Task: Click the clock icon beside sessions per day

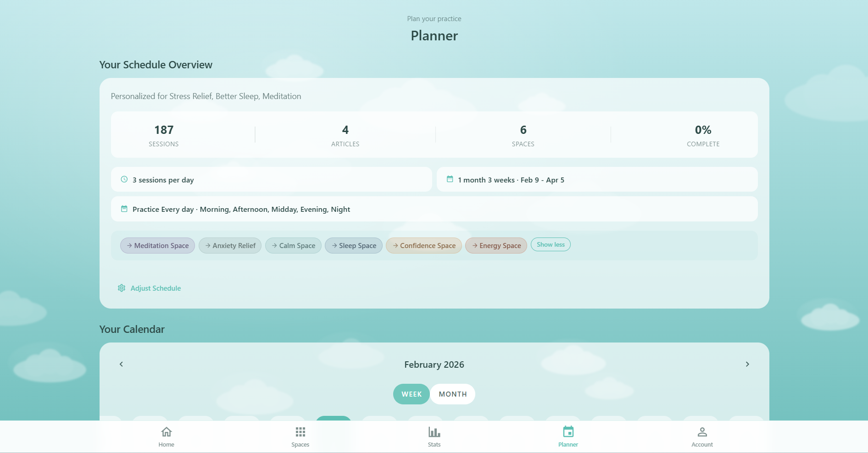Action: (x=123, y=179)
